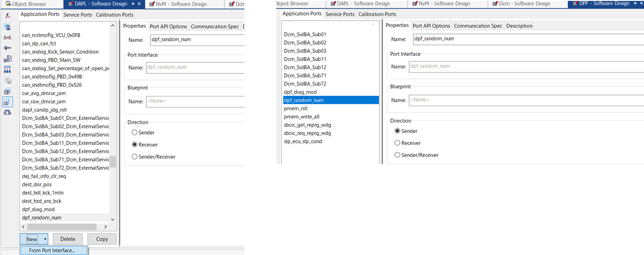Screen dimensions: 644x255
Task: Click right arrow of horizontal scrollbar
Action: [105, 227]
